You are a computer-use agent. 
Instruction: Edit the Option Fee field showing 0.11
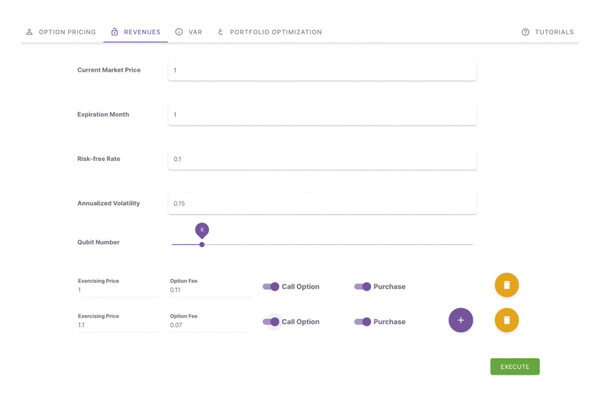point(210,290)
